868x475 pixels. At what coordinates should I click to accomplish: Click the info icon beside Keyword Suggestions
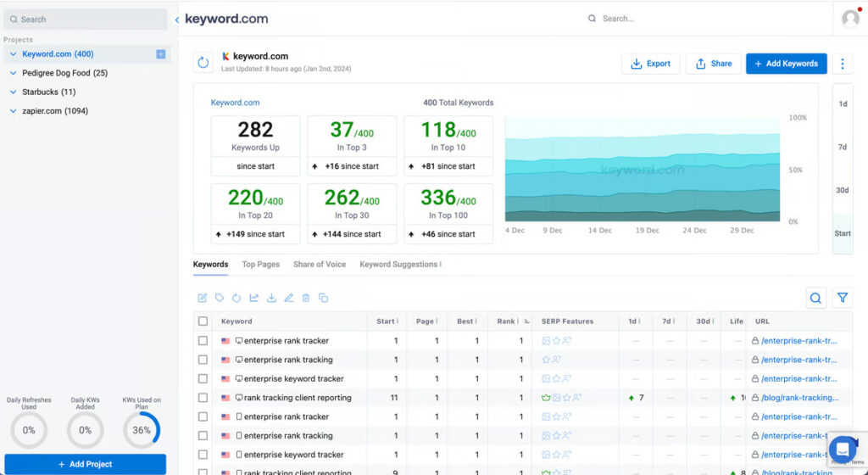click(440, 264)
